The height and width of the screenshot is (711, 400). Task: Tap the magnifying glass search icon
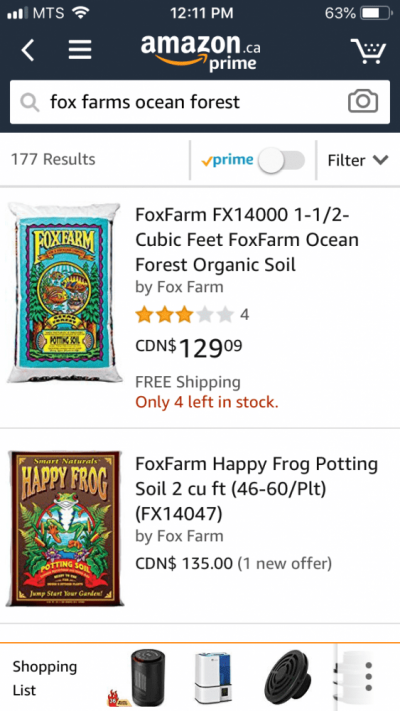30,103
